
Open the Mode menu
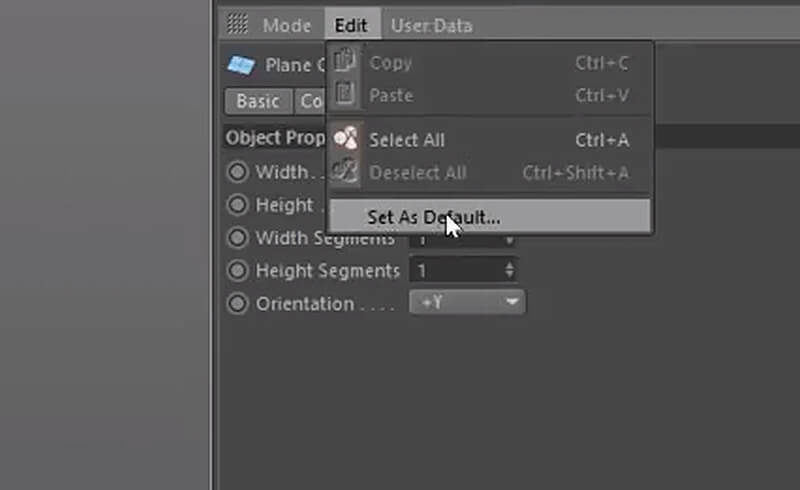point(287,26)
